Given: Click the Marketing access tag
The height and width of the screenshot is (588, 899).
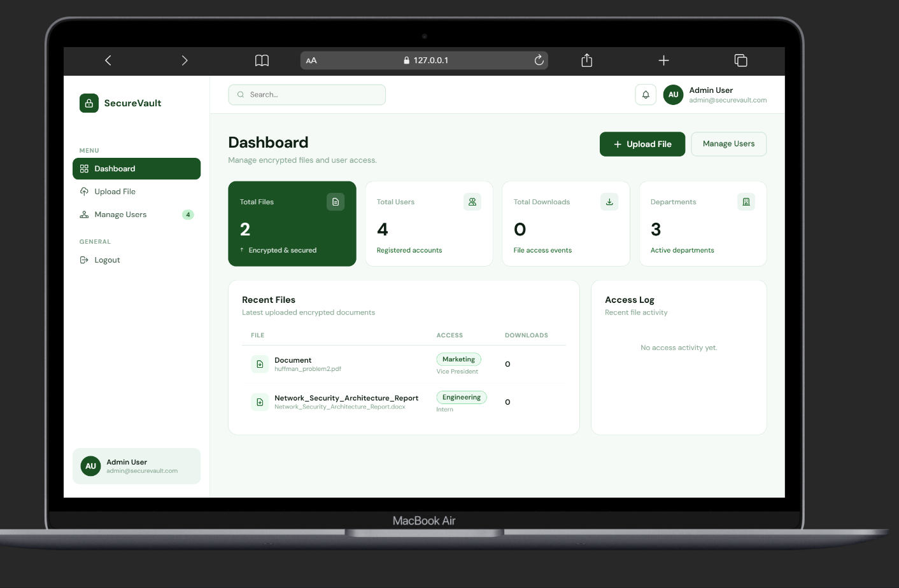Looking at the screenshot, I should tap(458, 360).
